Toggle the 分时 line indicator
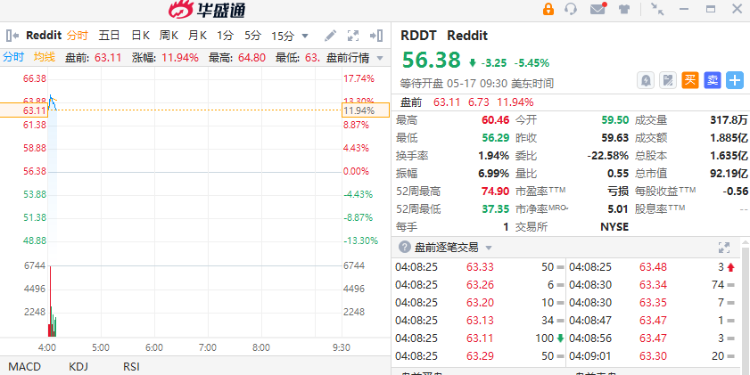Screen dimensions: 750x375 click(13, 58)
